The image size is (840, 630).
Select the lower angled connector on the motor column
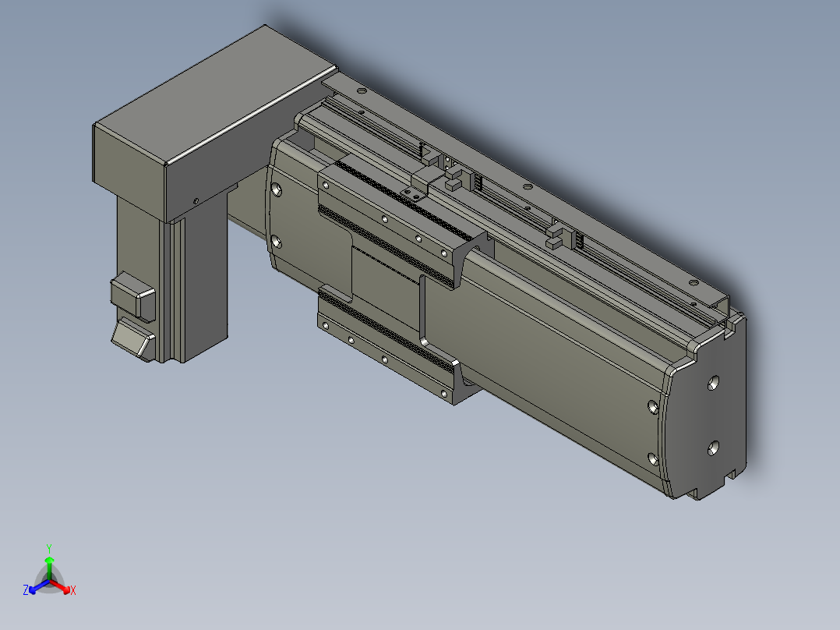pyautogui.click(x=132, y=338)
